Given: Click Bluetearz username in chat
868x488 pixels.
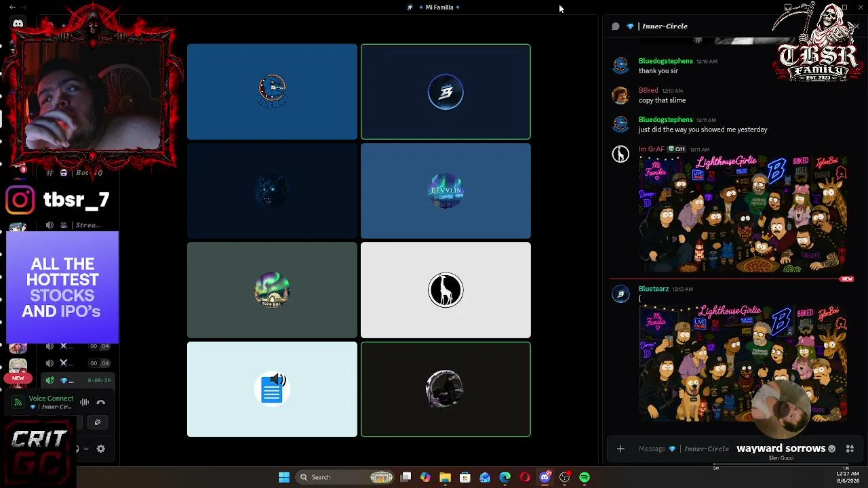Looking at the screenshot, I should pyautogui.click(x=654, y=289).
